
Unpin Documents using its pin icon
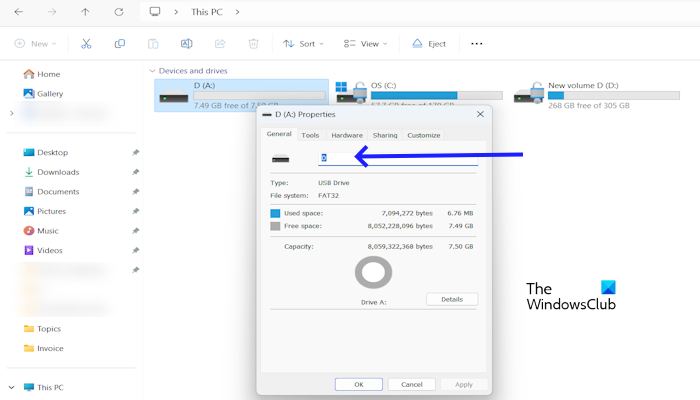(135, 192)
